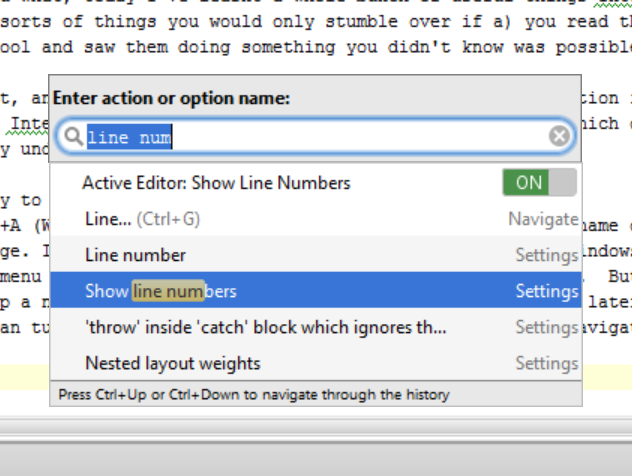This screenshot has height=476, width=632.
Task: Click the 'Navigate' tag beside Line...
Action: coord(543,219)
